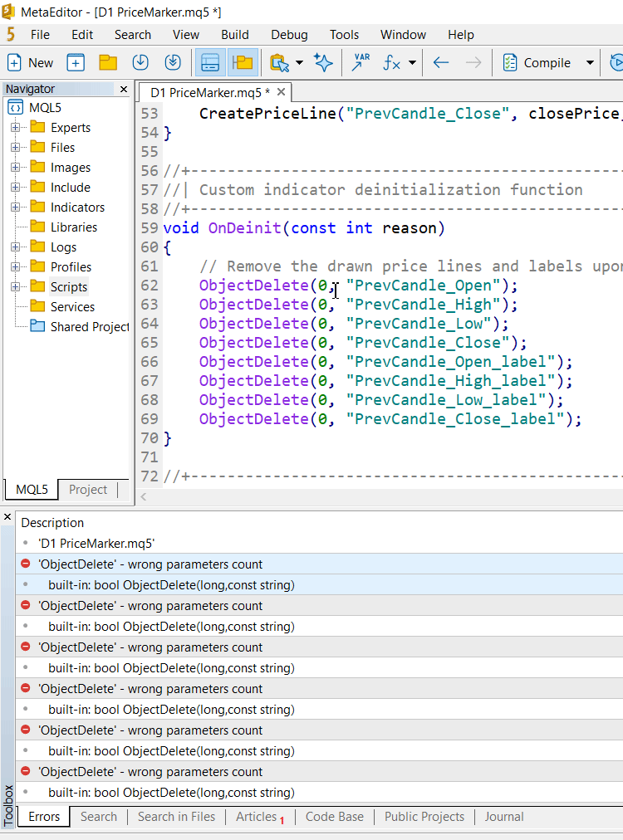Click the VAR insert variable icon

tap(361, 63)
